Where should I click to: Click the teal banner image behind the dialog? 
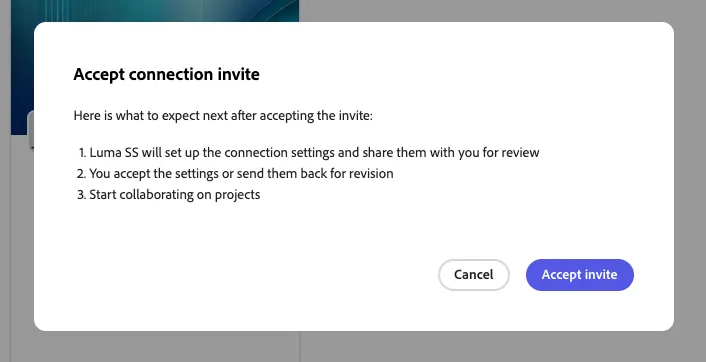[x=155, y=11]
